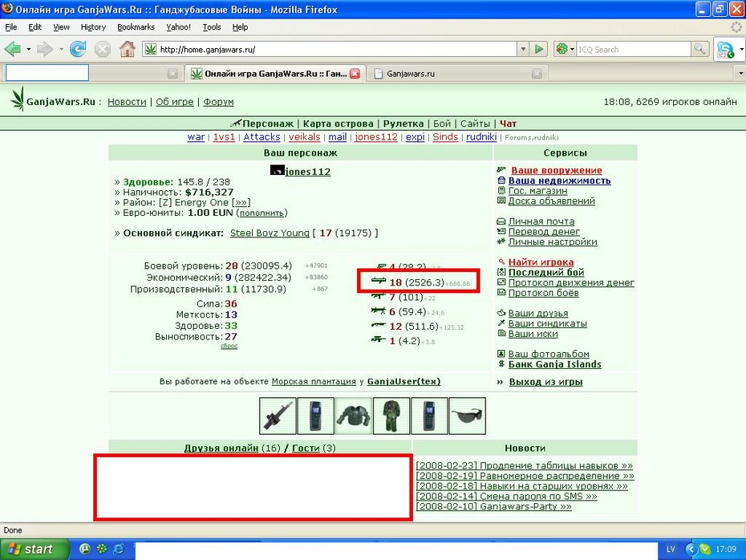Screen dimensions: 746x560
Task: Select the rifle weapon item thumbnail
Action: click(278, 416)
